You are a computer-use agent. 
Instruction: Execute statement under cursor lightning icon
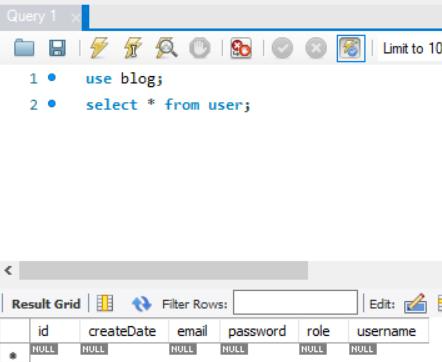point(133,48)
